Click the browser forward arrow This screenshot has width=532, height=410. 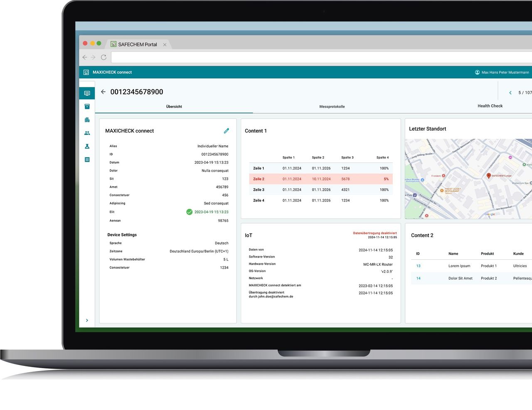(93, 57)
